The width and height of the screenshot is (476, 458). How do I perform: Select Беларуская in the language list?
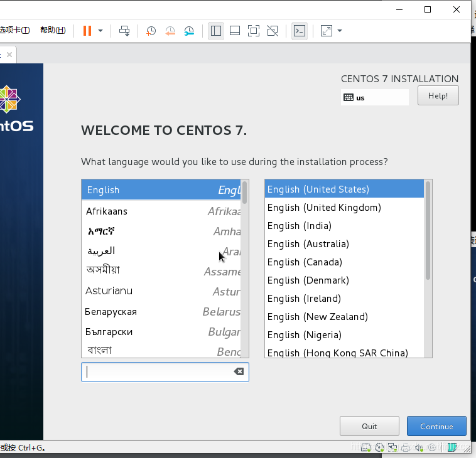(161, 311)
